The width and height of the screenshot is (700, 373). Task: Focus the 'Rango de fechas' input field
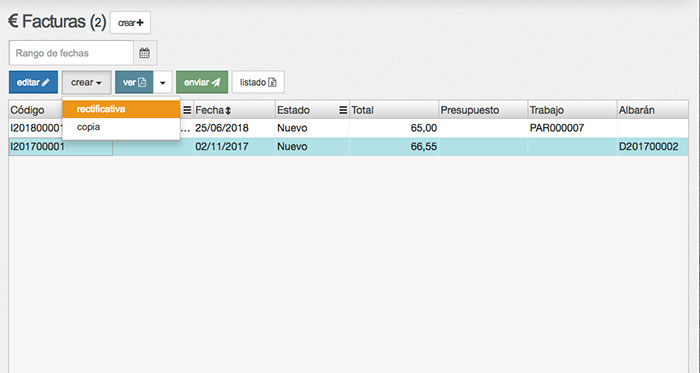pos(71,53)
